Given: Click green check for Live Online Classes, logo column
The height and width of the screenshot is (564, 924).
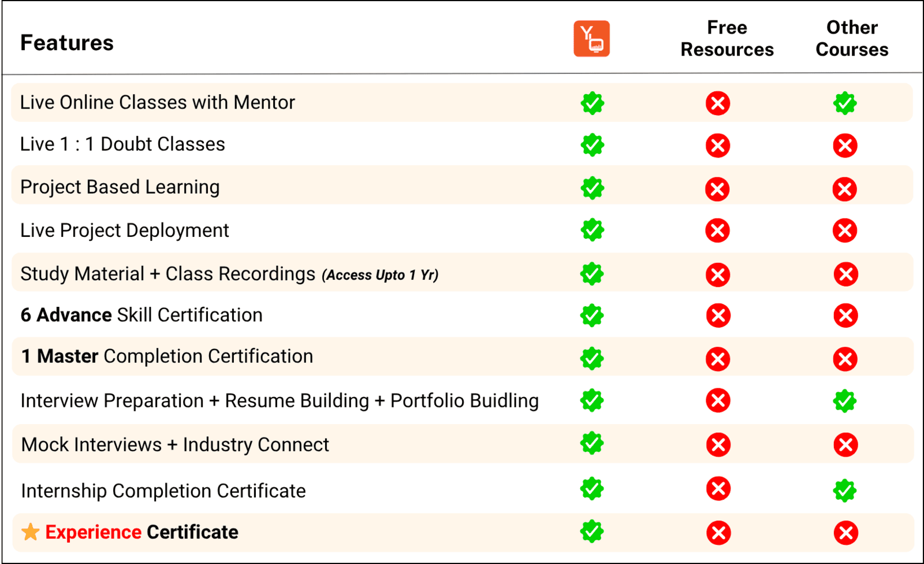Looking at the screenshot, I should pos(593,103).
